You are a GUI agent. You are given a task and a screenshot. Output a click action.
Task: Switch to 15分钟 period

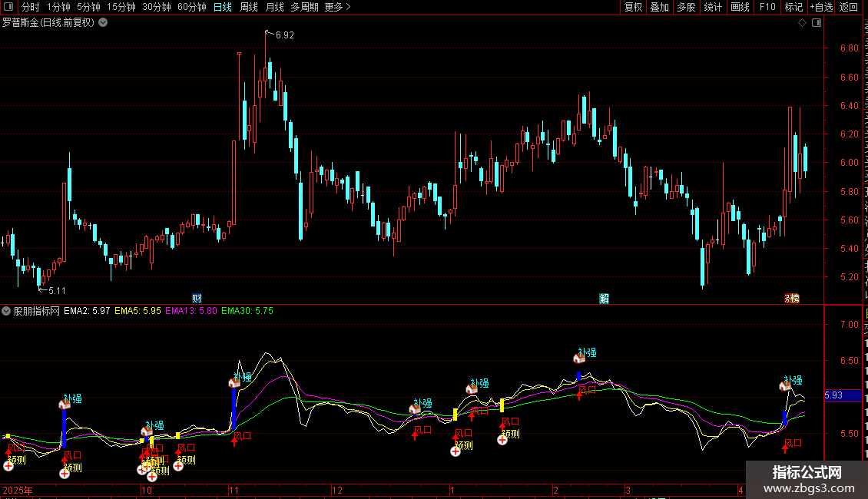coord(121,7)
